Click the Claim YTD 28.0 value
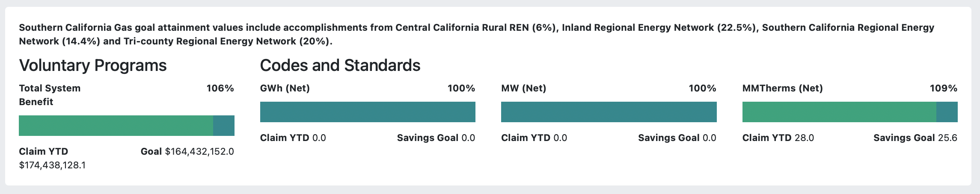Viewport: 980px width, 194px height. coord(778,138)
